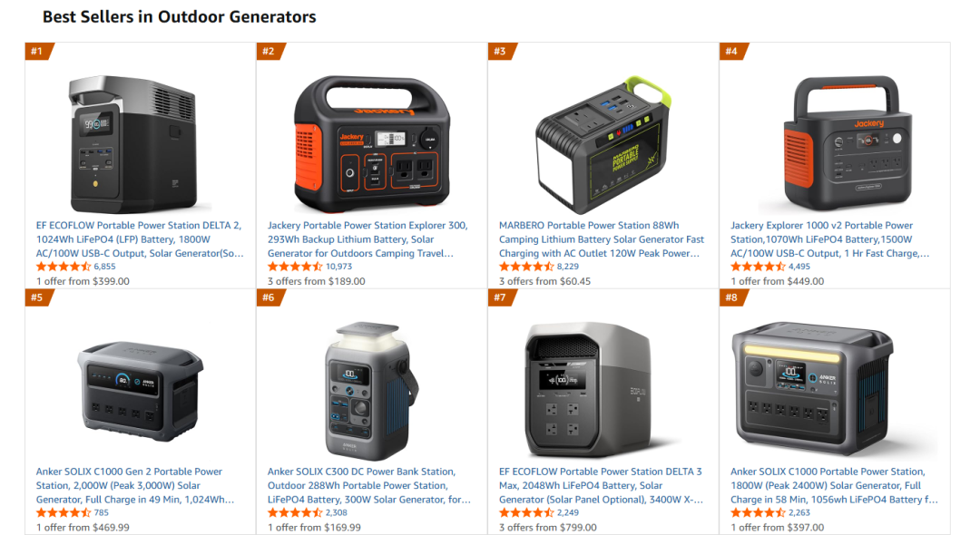
Task: Follow the MARBERO Portable Power Station title link
Action: [602, 239]
